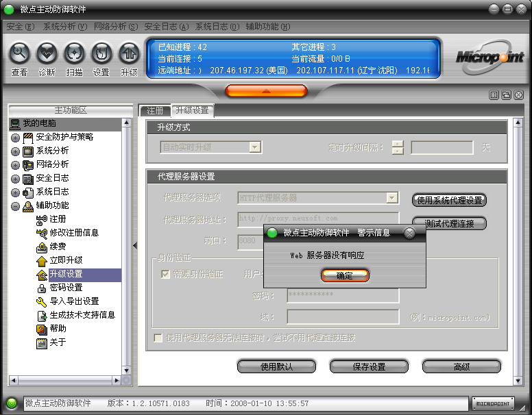Close the 警示信息 dialog with X

coord(409,233)
